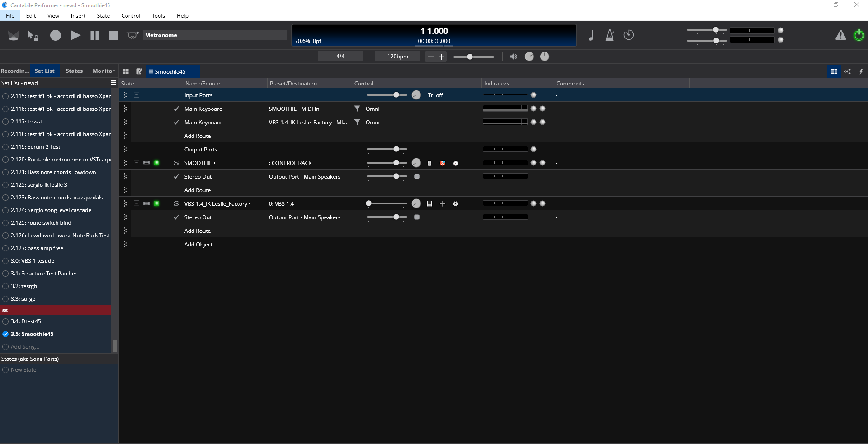868x444 pixels.
Task: Click the Record button in the transport
Action: [x=56, y=35]
